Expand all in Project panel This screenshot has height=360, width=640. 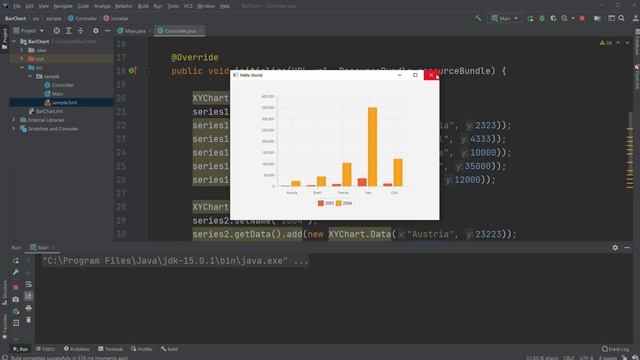click(x=69, y=31)
